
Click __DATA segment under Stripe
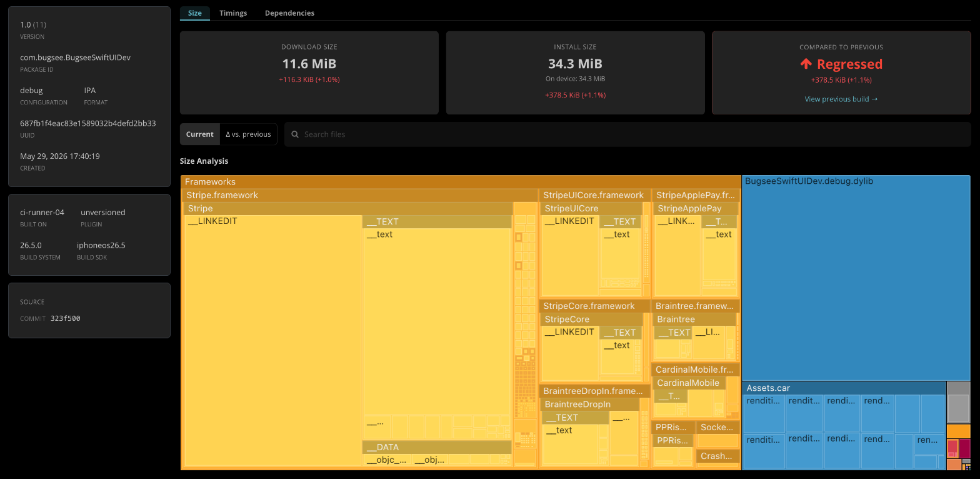(437, 447)
